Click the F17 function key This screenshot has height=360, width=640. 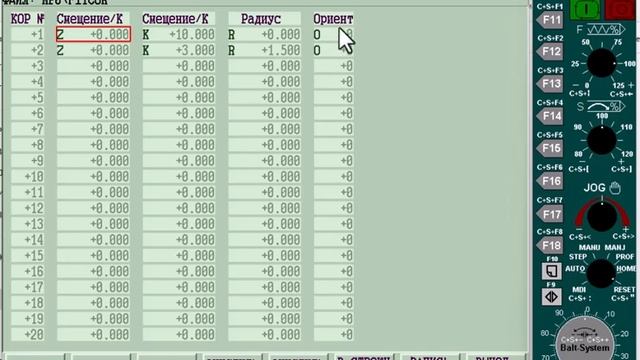click(x=550, y=214)
